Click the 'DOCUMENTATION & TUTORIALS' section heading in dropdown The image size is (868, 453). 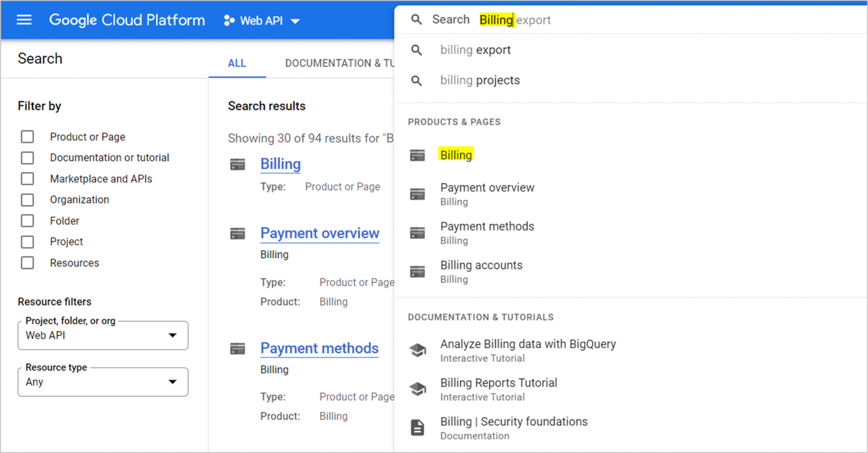[x=481, y=317]
